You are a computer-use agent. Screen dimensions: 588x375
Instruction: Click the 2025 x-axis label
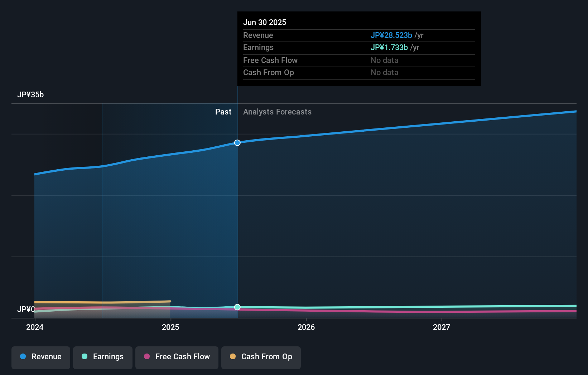pyautogui.click(x=170, y=327)
